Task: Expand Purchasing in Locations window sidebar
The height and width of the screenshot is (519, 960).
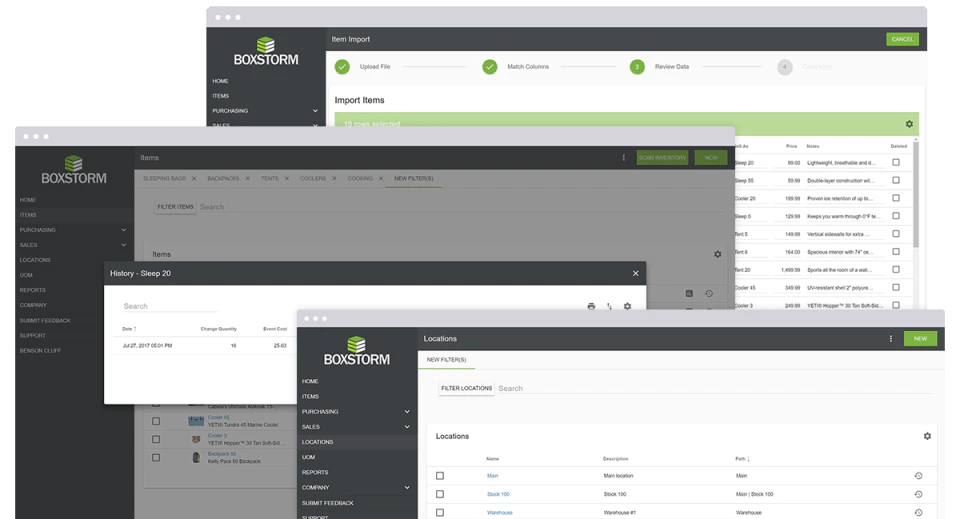Action: point(407,412)
